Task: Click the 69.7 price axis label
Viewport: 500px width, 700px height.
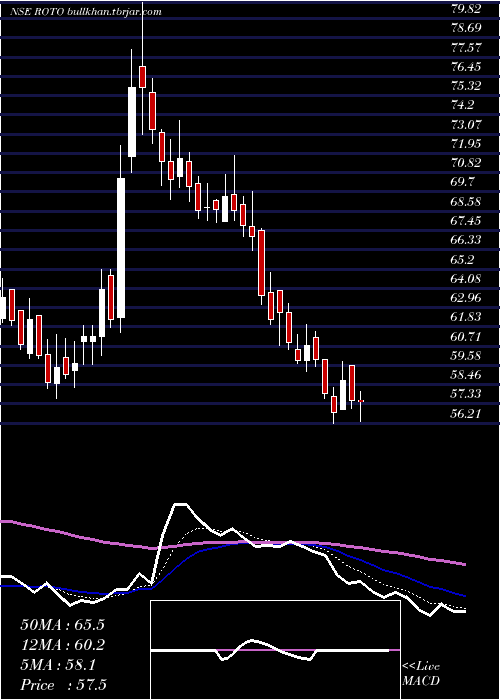Action: click(x=463, y=182)
